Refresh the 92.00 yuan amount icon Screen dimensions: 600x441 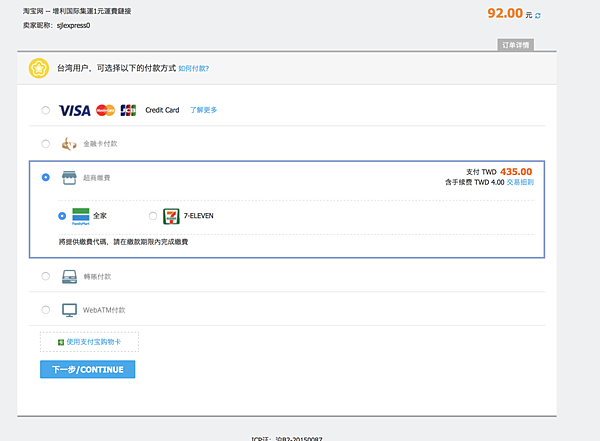click(x=538, y=16)
